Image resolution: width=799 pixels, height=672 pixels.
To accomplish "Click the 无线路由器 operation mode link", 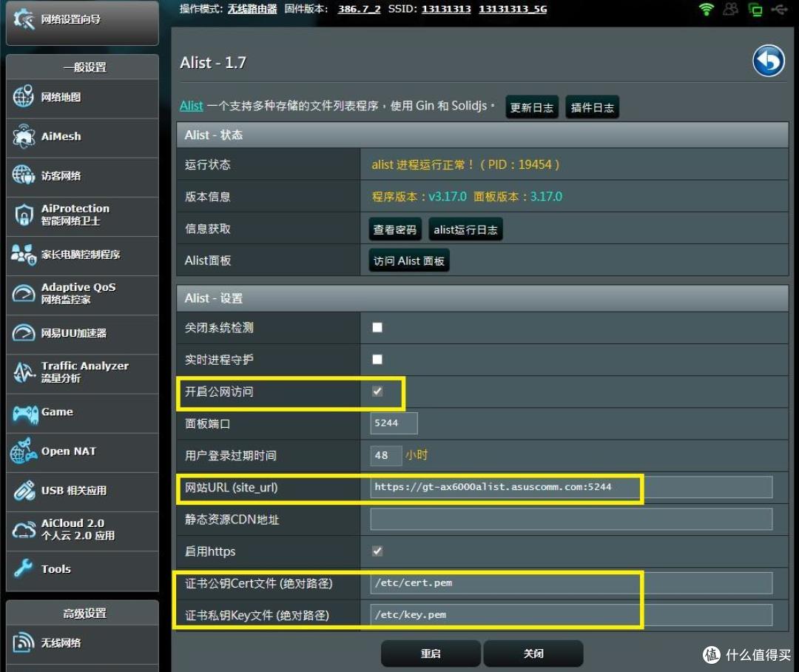I will click(252, 9).
